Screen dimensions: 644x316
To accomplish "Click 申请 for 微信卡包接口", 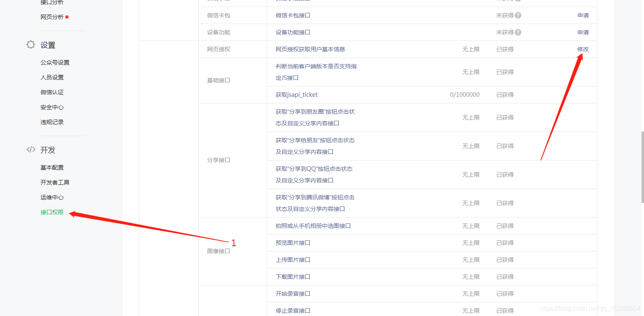I will (583, 15).
